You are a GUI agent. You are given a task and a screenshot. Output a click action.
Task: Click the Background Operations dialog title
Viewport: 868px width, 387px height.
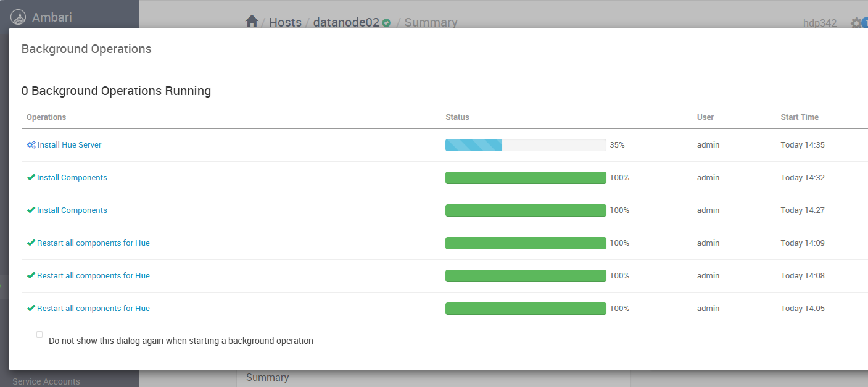(86, 49)
